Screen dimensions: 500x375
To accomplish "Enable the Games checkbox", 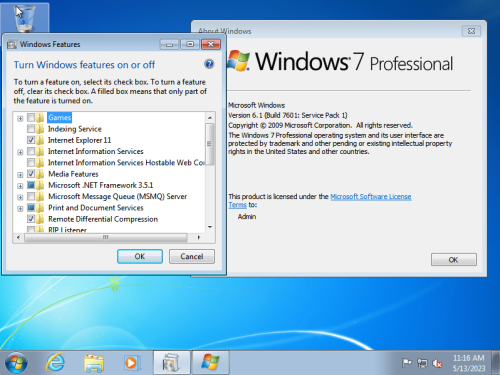I will (31, 117).
